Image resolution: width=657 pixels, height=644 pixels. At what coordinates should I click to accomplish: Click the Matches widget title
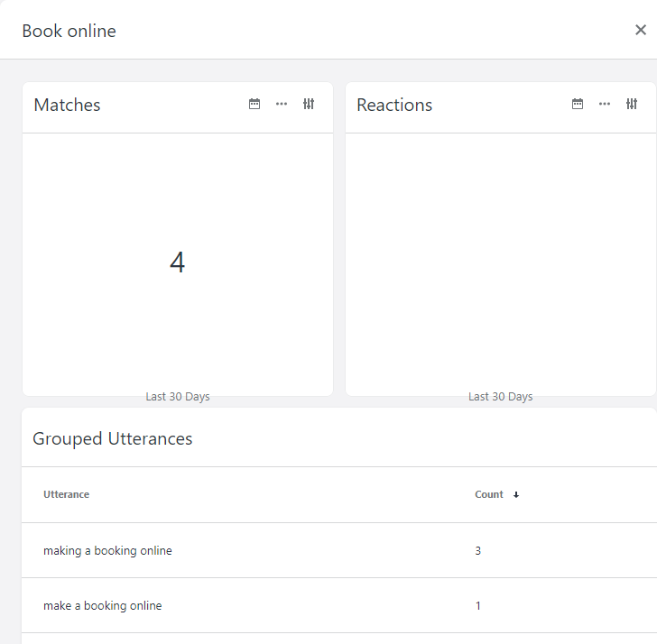point(67,105)
